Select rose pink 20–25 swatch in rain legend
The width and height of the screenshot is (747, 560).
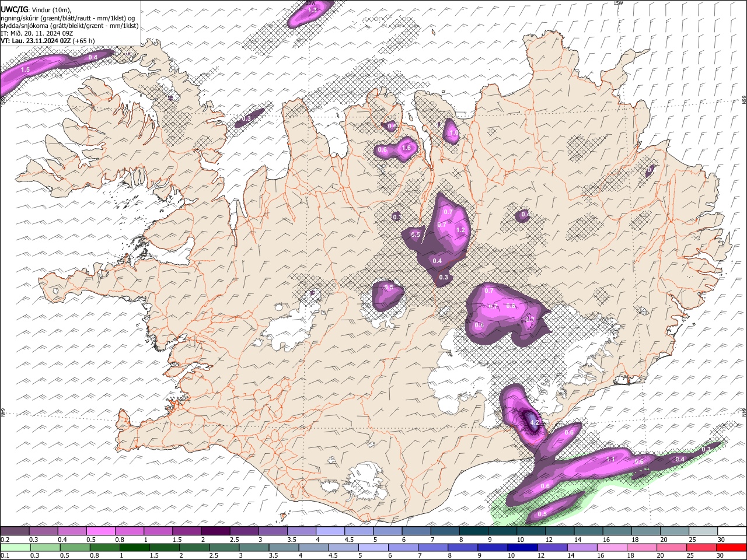(x=671, y=547)
